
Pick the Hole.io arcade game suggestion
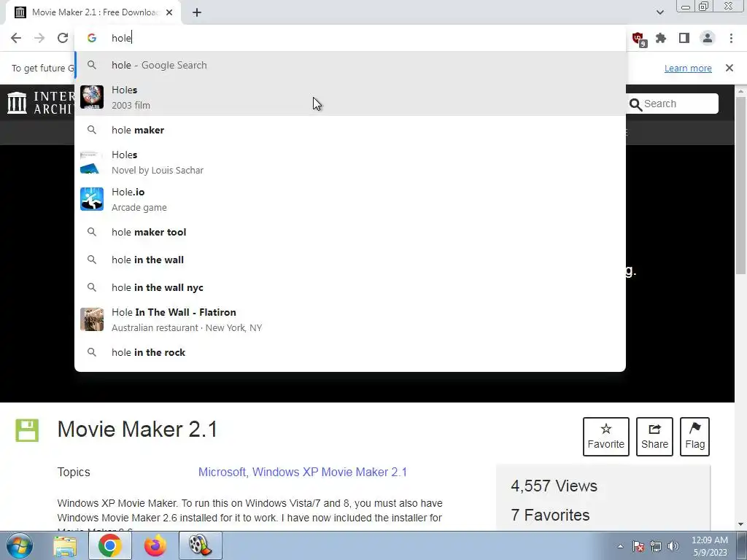tap(350, 200)
